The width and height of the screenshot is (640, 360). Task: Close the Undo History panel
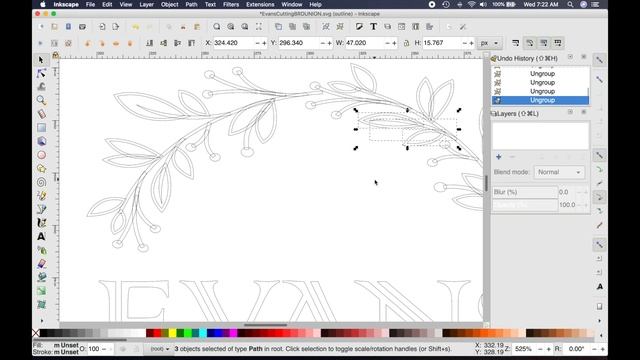[x=584, y=57]
